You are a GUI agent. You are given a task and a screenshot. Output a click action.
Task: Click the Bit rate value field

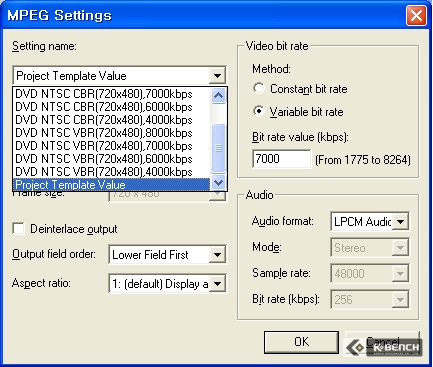pyautogui.click(x=282, y=159)
